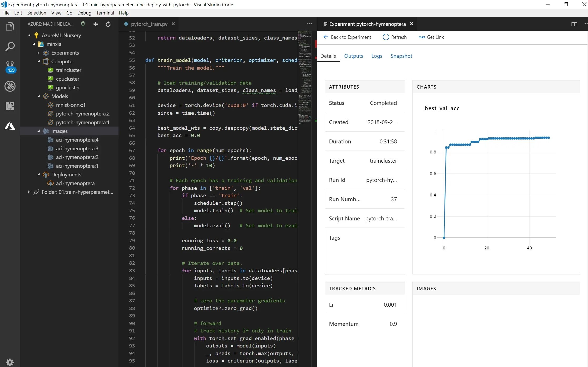Select the Outputs tab in experiment panel
Viewport: 588px width, 367px height.
point(354,56)
